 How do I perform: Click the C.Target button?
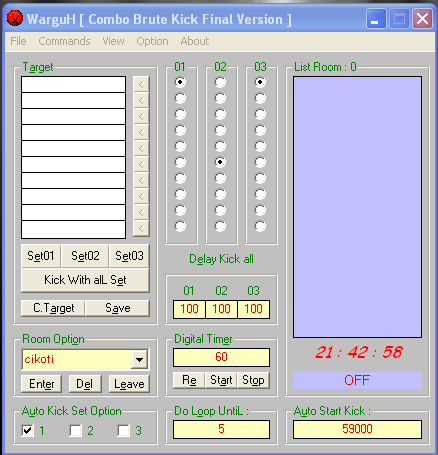[53, 308]
